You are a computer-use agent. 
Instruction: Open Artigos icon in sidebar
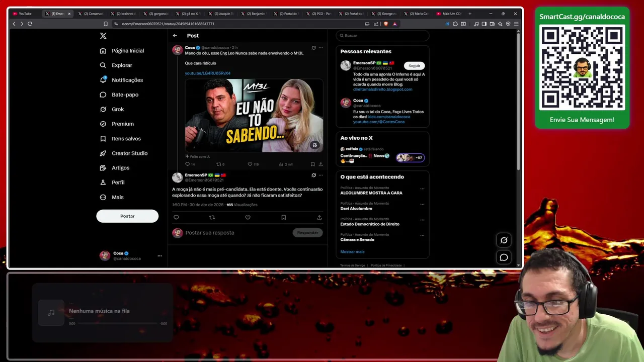(x=103, y=168)
